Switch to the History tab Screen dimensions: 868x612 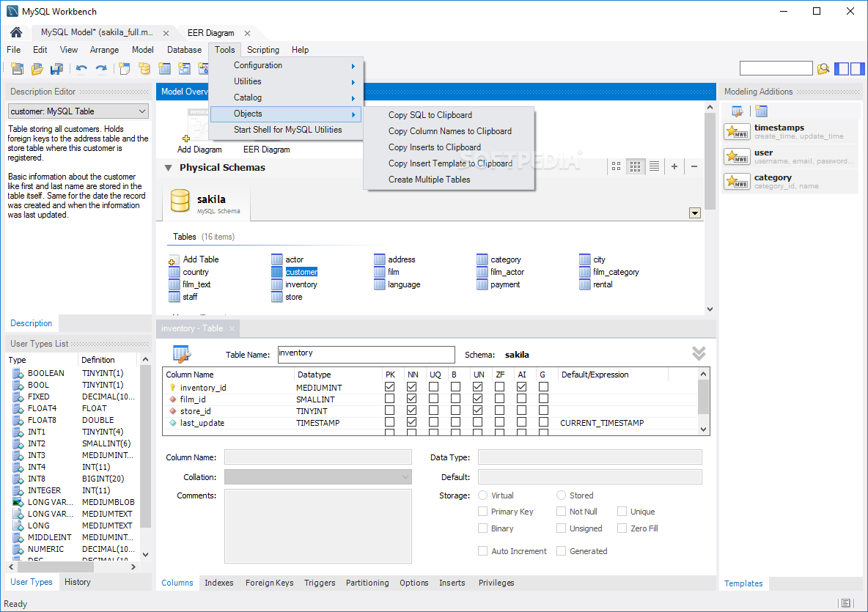pyautogui.click(x=78, y=582)
